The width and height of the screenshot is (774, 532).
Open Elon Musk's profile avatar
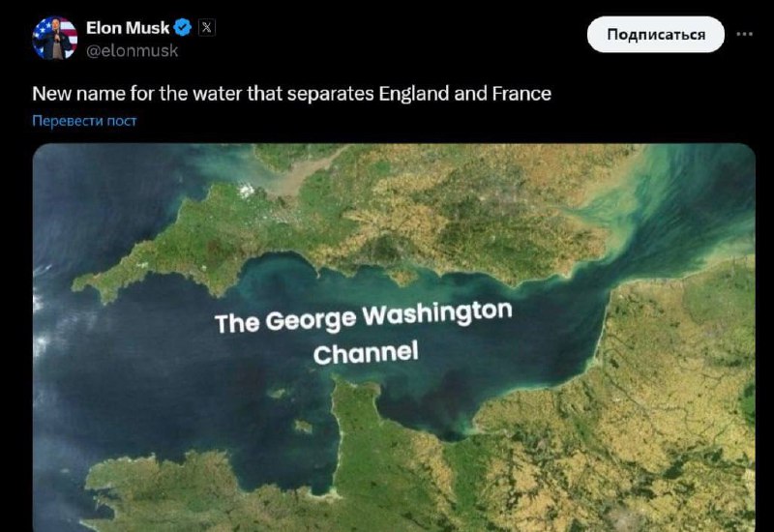55,38
